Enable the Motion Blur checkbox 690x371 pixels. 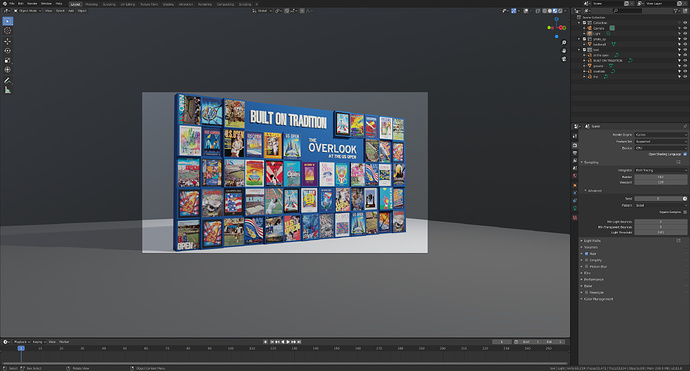pyautogui.click(x=587, y=267)
